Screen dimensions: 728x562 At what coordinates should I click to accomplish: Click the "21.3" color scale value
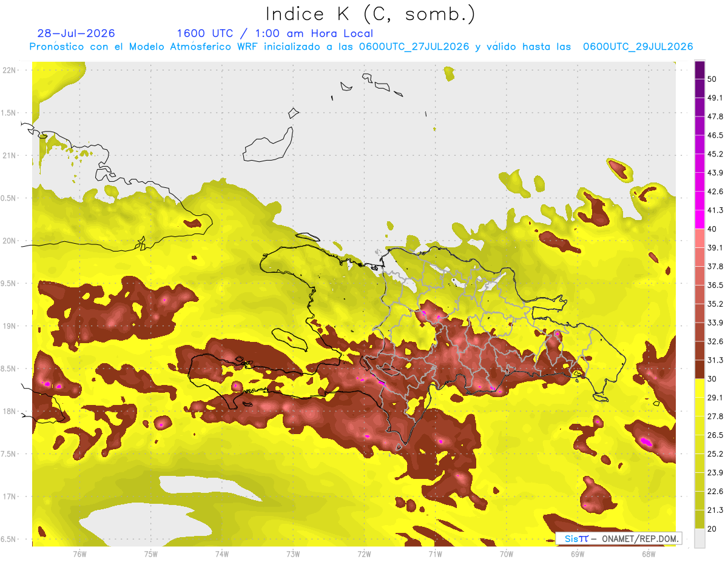[715, 510]
